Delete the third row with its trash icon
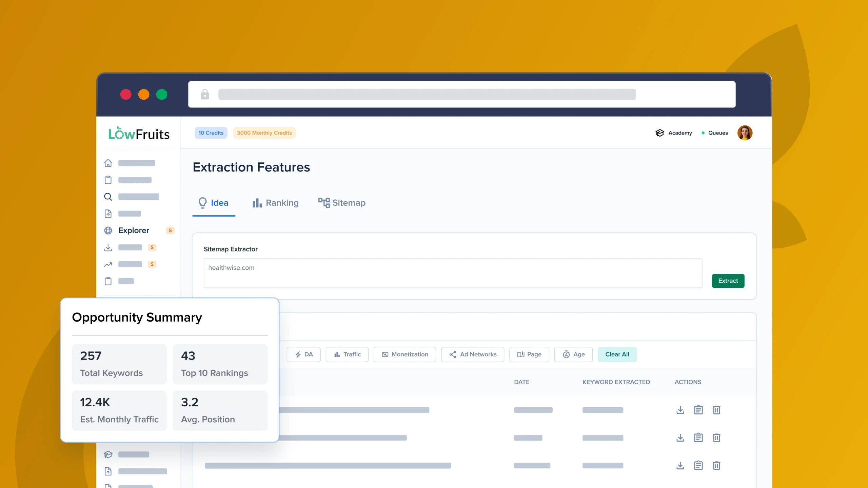Image resolution: width=868 pixels, height=488 pixels. point(717,465)
